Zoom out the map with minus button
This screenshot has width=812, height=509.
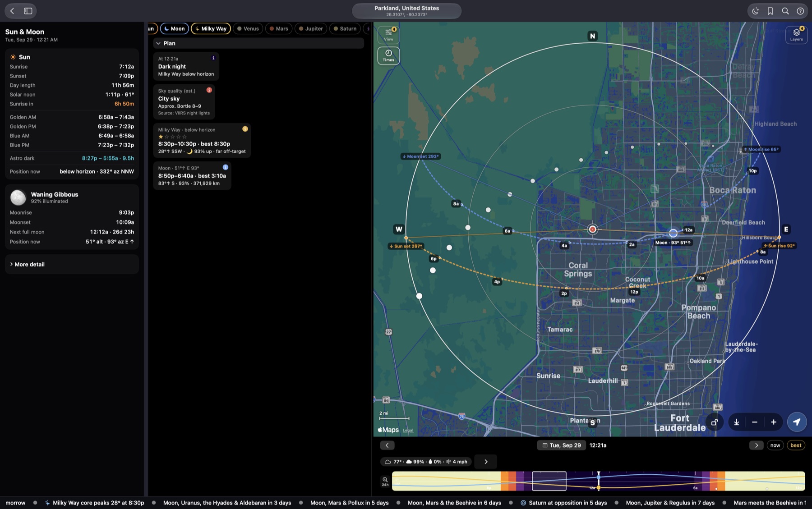[x=755, y=422]
